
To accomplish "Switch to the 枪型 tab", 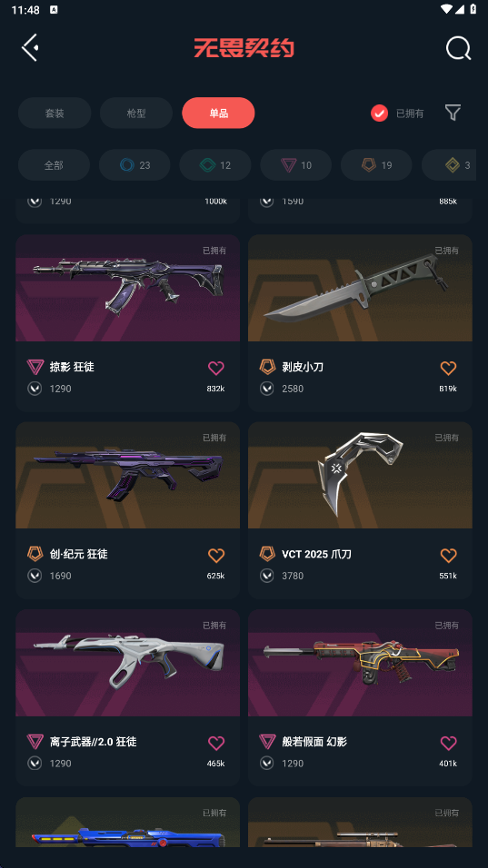I will [x=136, y=113].
